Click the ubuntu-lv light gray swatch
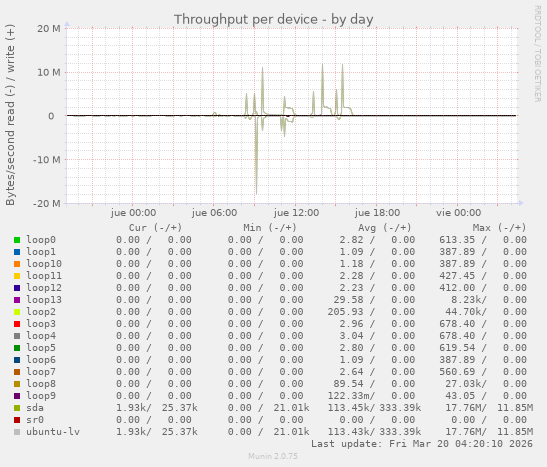 pos(17,432)
